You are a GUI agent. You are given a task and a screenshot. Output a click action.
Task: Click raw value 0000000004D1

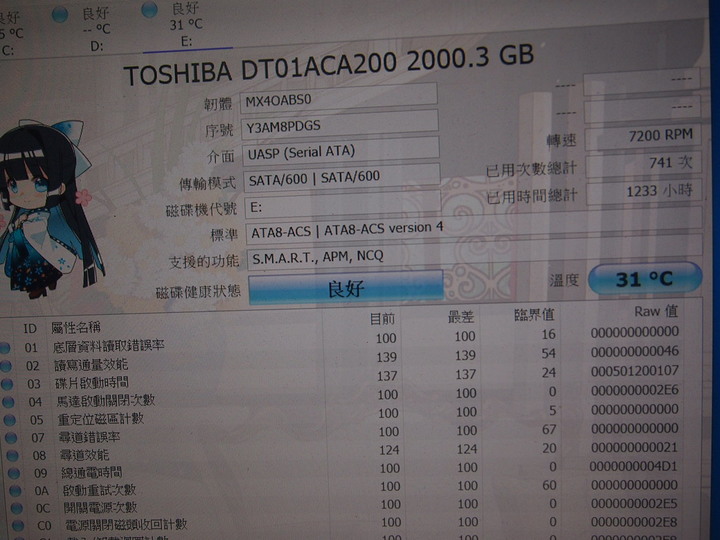[x=634, y=467]
